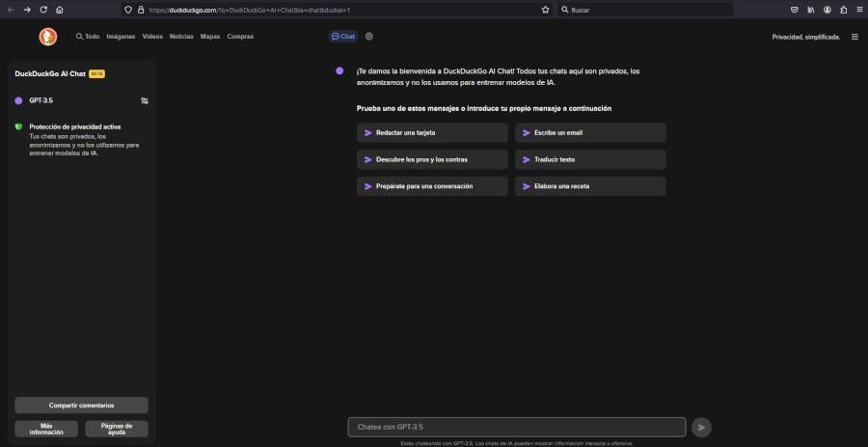The height and width of the screenshot is (447, 868).
Task: Focus the 'Chatea con GPT-3.5' input field
Action: pos(517,427)
